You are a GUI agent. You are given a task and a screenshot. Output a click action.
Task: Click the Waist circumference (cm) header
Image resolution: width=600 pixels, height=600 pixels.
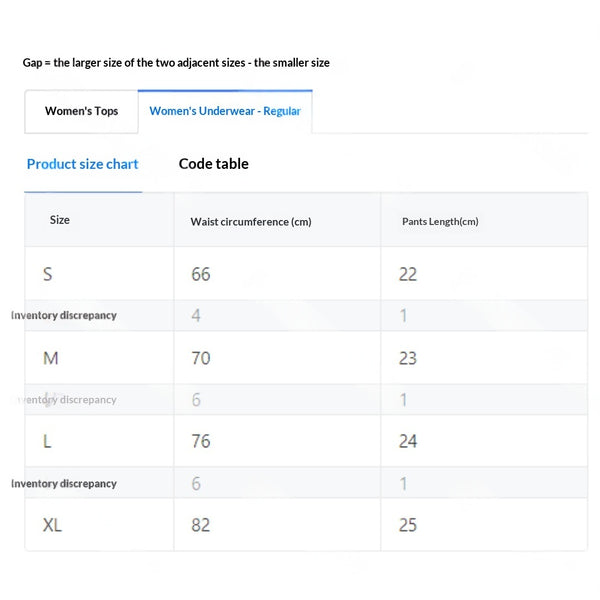click(x=251, y=222)
